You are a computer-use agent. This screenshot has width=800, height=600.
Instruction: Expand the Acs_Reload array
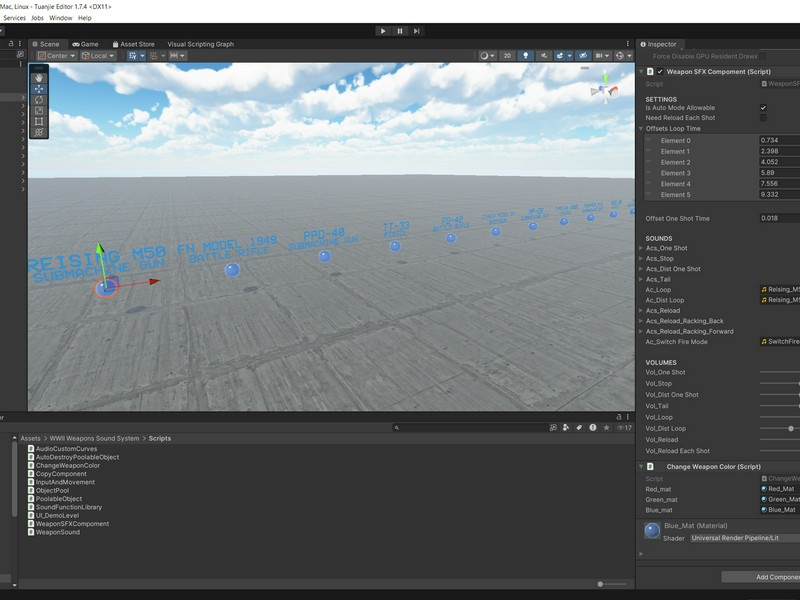coord(641,310)
